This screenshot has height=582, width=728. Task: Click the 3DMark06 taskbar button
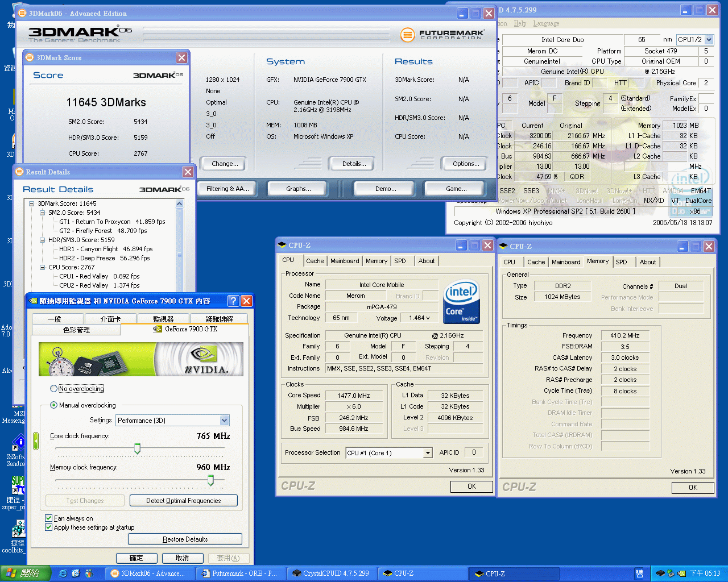[x=150, y=573]
